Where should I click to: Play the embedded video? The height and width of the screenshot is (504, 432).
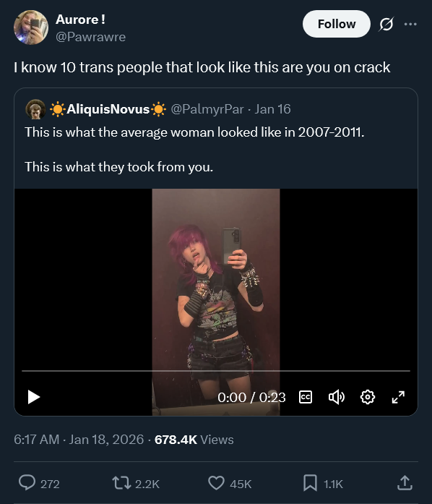click(34, 397)
